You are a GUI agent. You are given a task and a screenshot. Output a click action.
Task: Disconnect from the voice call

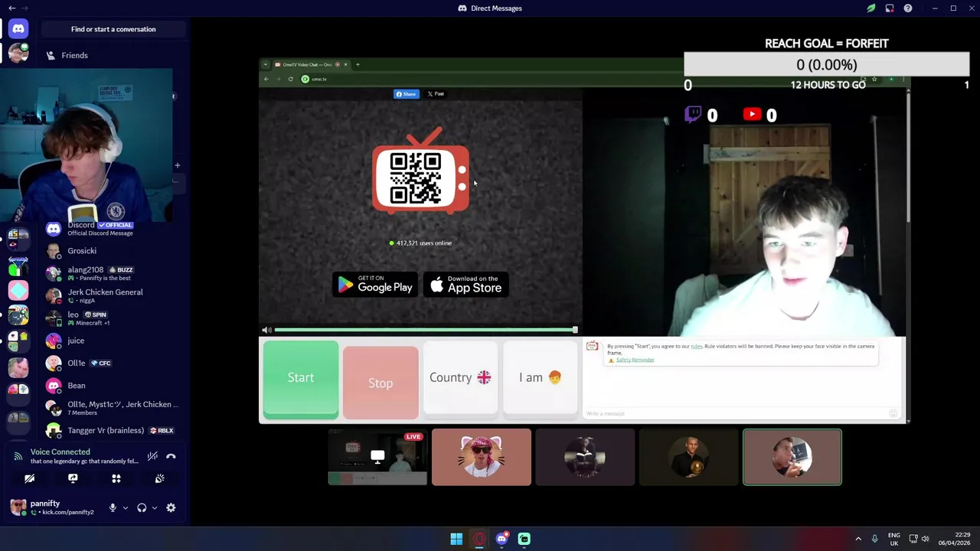171,456
